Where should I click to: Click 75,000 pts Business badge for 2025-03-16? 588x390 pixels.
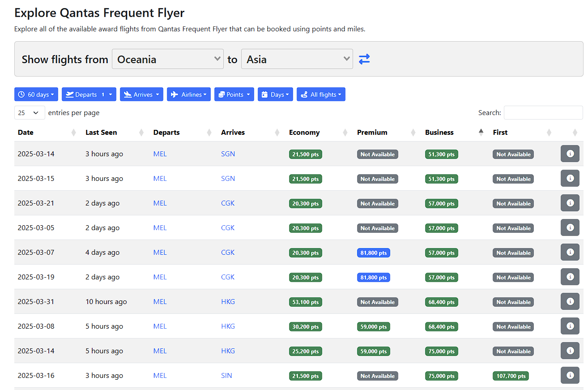(442, 376)
